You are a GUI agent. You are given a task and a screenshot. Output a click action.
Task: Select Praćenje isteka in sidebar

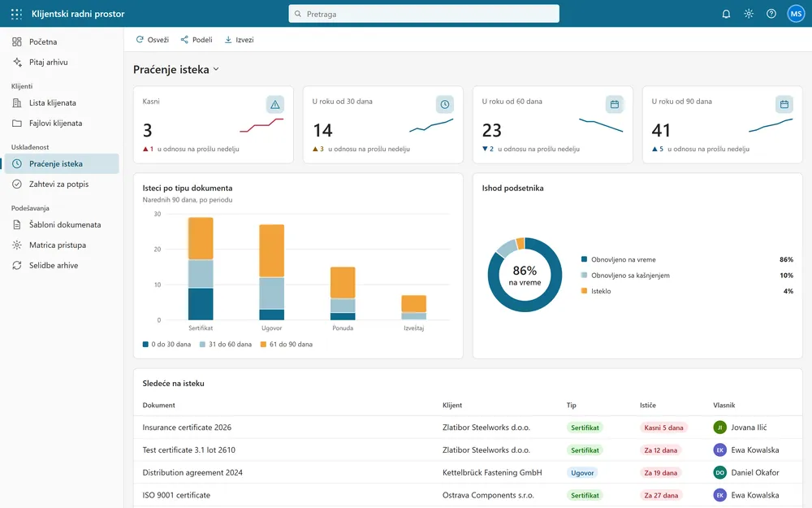tap(62, 164)
